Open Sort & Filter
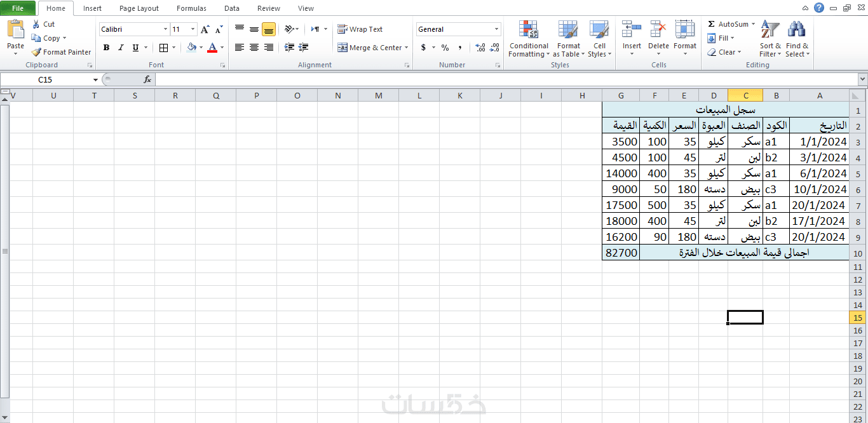This screenshot has width=868, height=423. [x=770, y=39]
